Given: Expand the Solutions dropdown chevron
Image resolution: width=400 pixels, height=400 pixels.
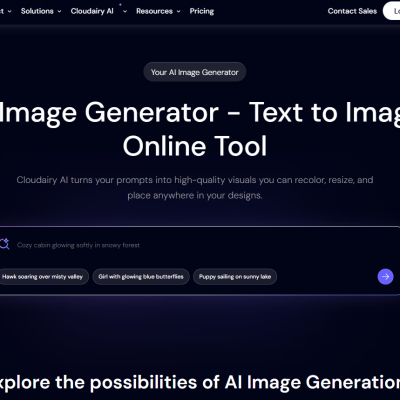Looking at the screenshot, I should click(x=59, y=11).
